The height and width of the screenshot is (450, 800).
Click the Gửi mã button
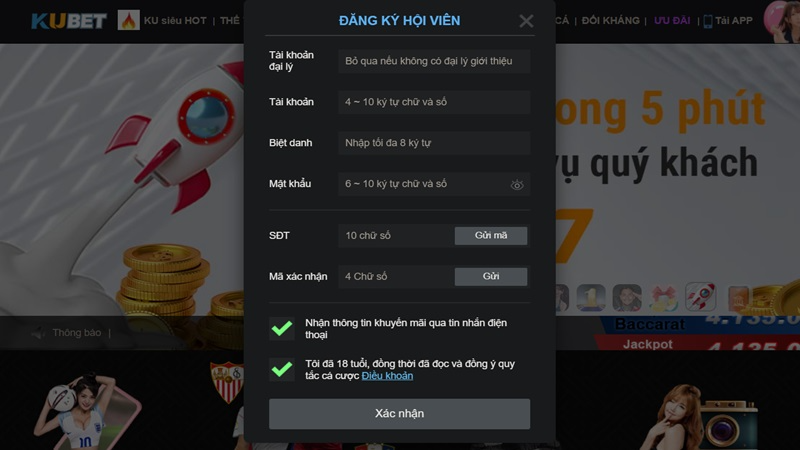(491, 236)
